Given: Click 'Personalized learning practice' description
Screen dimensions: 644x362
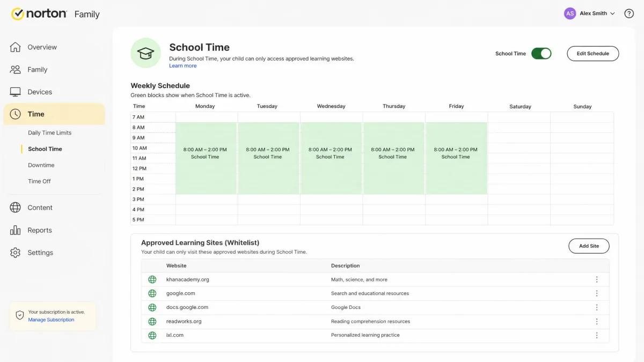Looking at the screenshot, I should point(365,335).
